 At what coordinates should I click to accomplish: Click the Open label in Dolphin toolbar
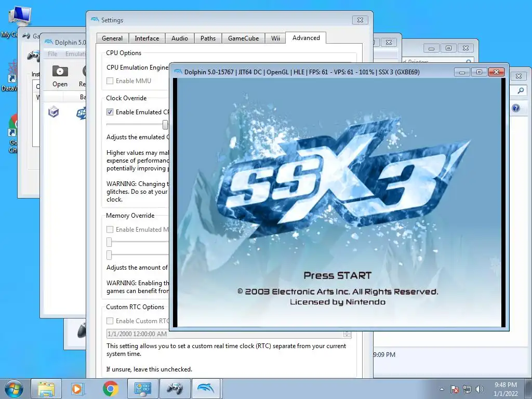[x=60, y=84]
